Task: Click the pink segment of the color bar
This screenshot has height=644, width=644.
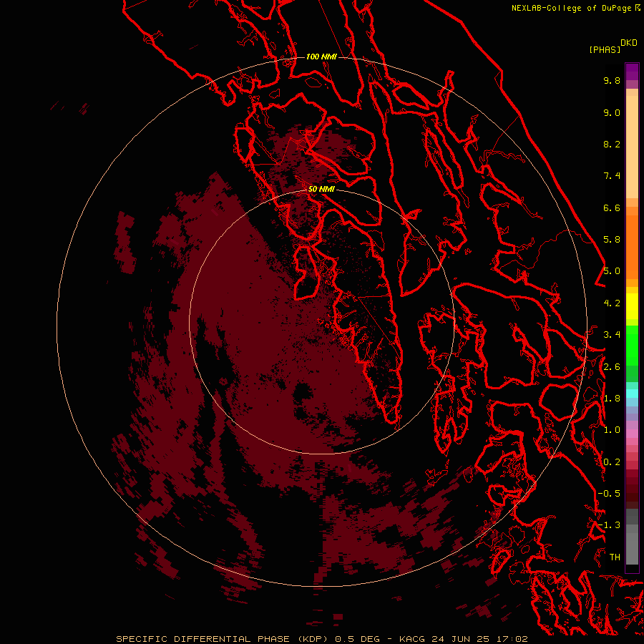Action: click(632, 434)
